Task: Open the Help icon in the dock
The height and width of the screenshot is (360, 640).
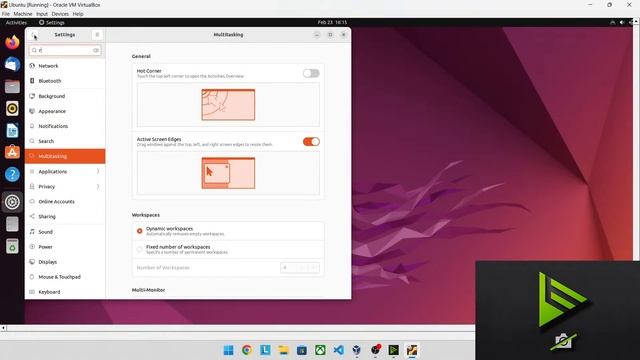Action: tap(12, 174)
